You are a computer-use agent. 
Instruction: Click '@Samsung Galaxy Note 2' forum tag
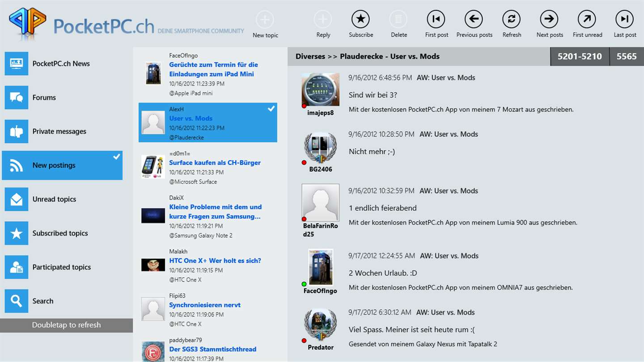point(201,236)
